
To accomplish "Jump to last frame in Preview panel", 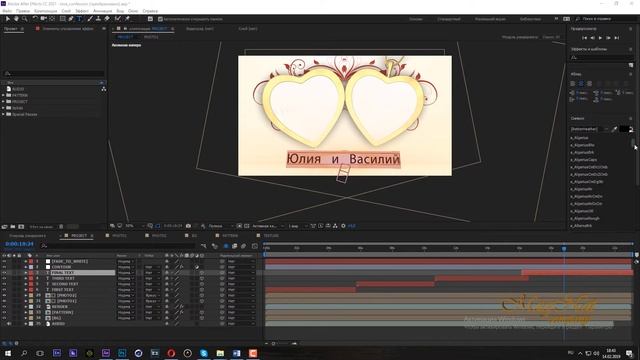I will point(617,38).
